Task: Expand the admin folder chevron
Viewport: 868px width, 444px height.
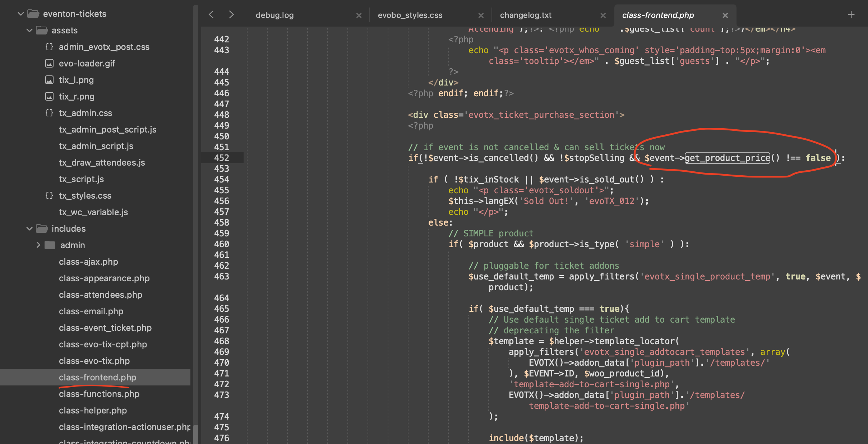Action: [38, 245]
